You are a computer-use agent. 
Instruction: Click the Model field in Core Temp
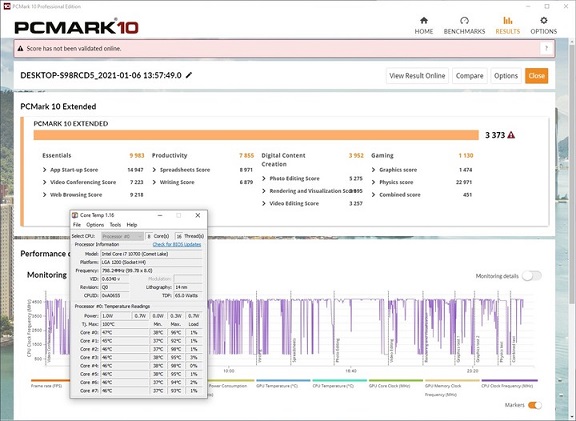click(151, 254)
